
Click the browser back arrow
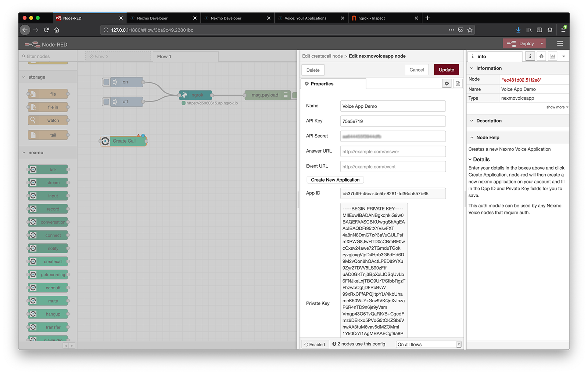pyautogui.click(x=25, y=30)
